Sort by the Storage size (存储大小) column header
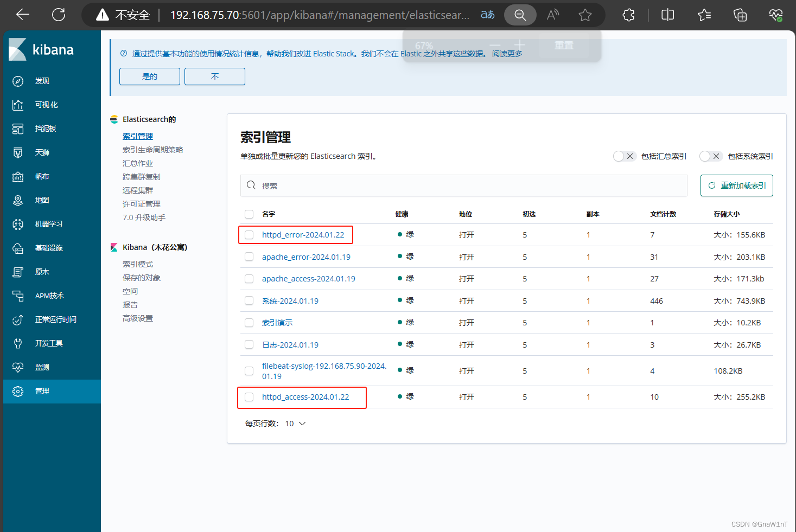Viewport: 796px width, 532px height. tap(727, 214)
